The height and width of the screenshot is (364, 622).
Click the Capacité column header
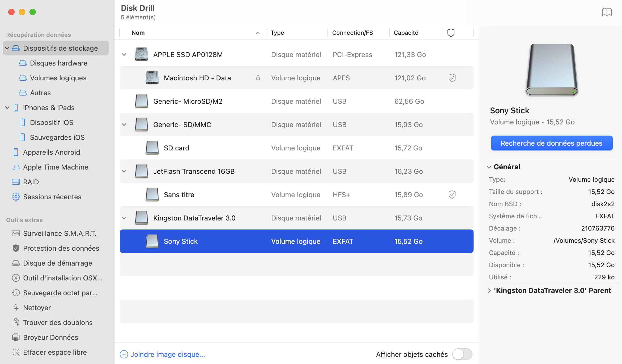pos(406,33)
